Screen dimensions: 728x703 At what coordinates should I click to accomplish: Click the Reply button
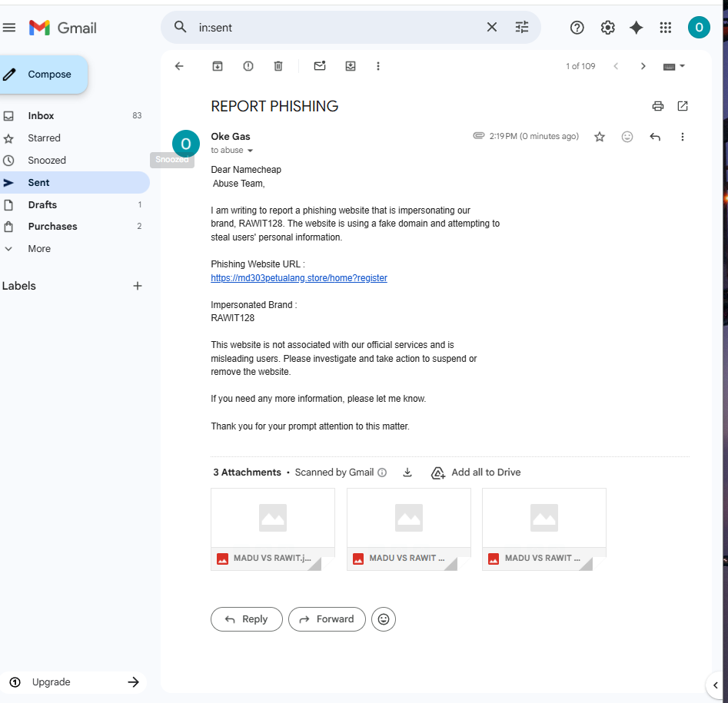[x=247, y=619]
